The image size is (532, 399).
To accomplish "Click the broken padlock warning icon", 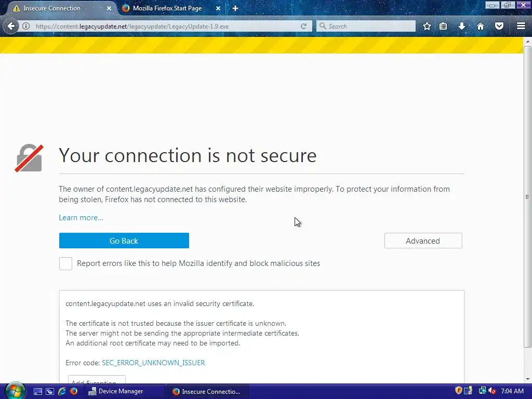I will pos(29,158).
